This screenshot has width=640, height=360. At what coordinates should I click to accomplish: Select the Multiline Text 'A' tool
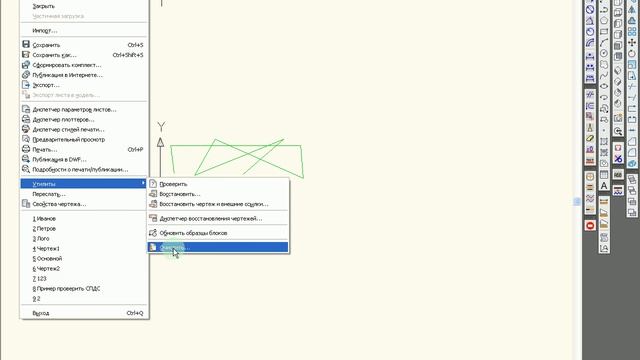pos(604,186)
